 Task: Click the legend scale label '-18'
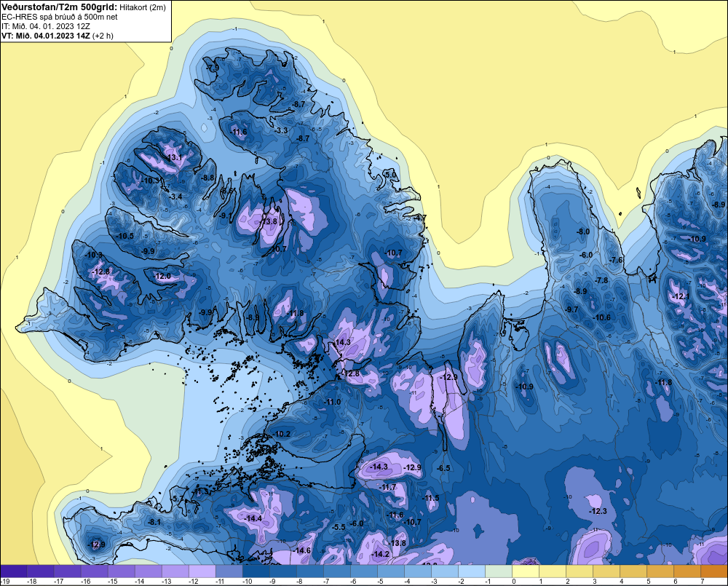[31, 582]
